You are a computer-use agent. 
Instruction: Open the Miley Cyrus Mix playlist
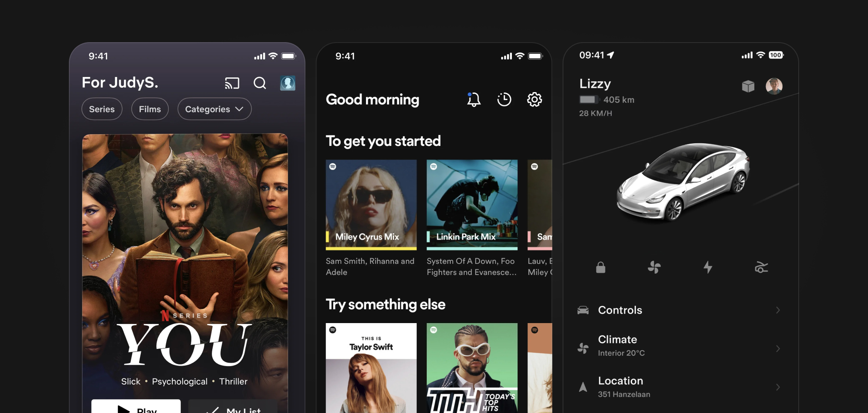371,205
